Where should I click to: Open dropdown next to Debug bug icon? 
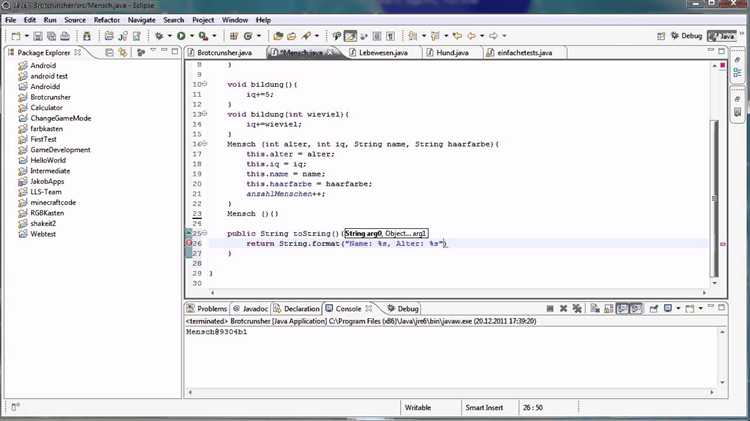coord(169,36)
